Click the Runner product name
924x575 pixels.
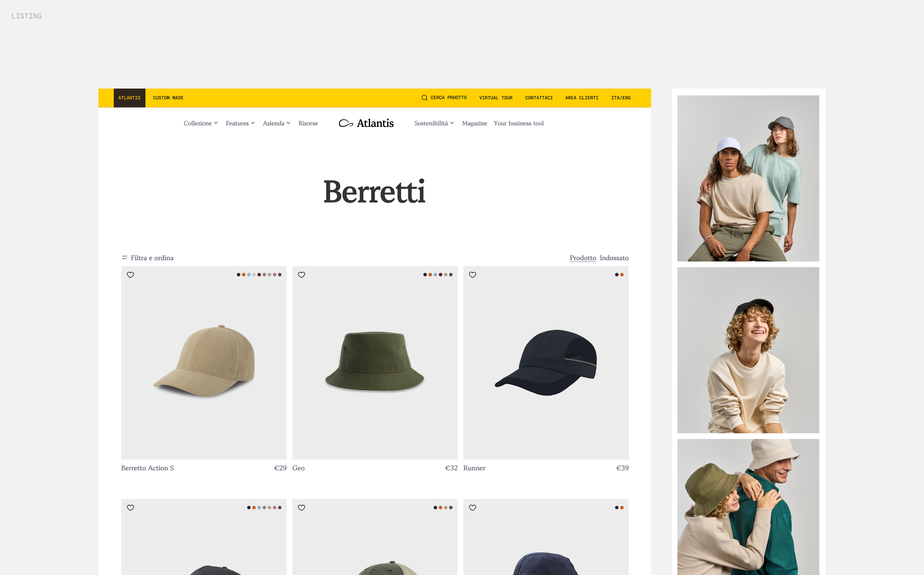point(474,468)
